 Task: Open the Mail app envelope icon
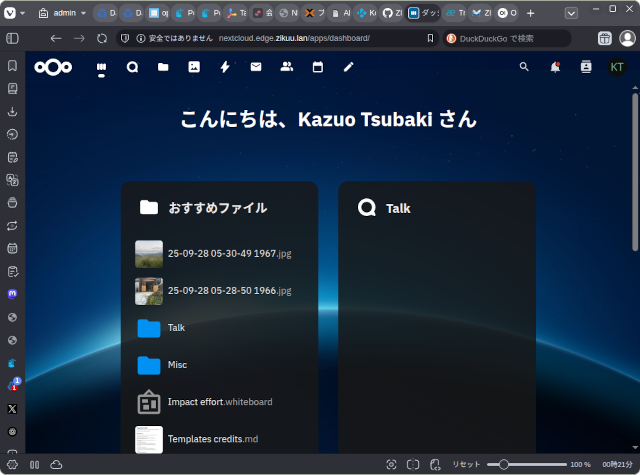click(256, 67)
